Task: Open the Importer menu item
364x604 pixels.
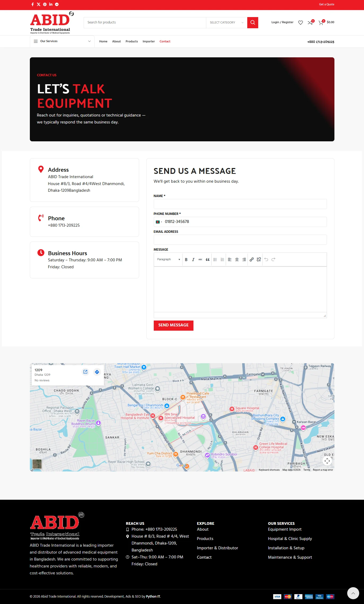Action: (x=149, y=42)
